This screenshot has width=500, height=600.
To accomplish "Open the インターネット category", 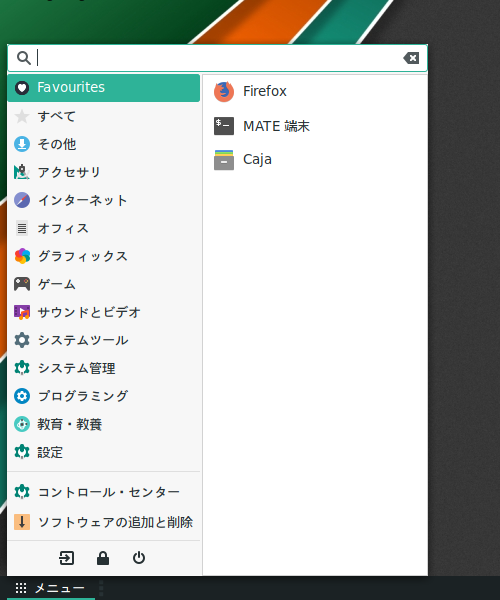I will 104,200.
